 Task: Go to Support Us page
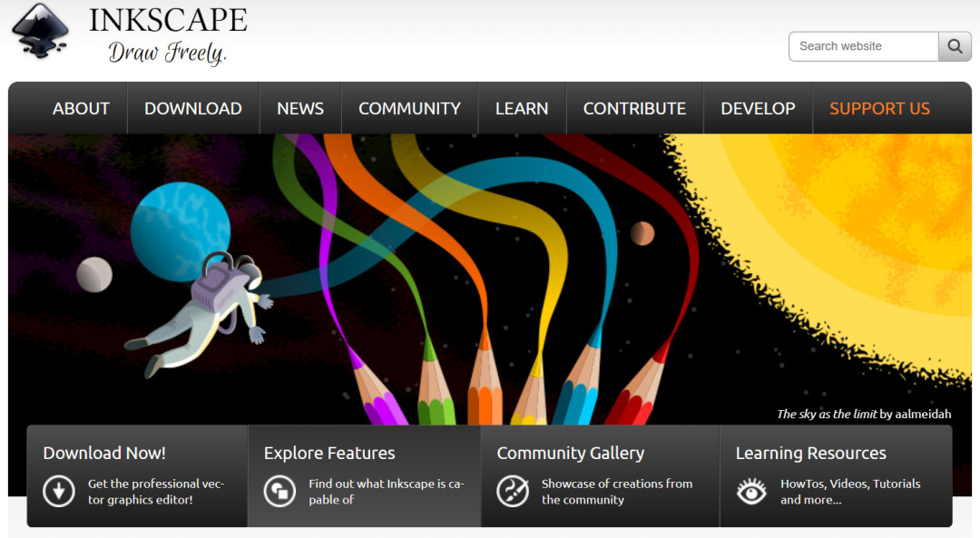879,108
